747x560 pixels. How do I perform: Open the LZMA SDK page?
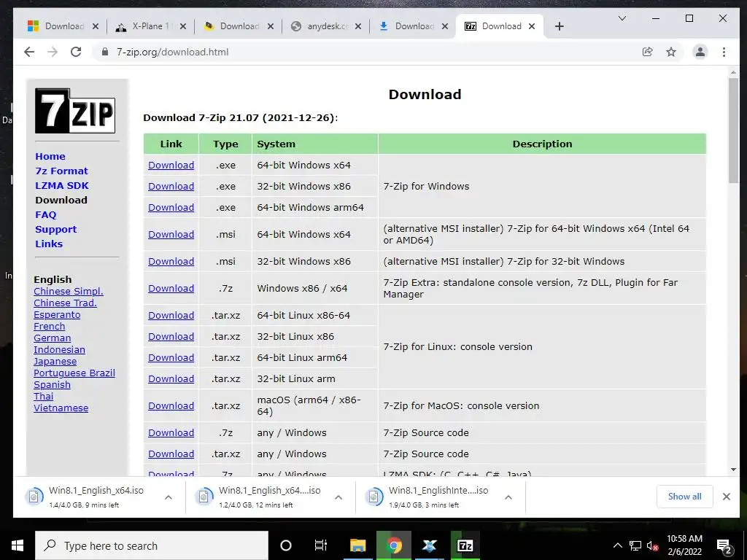pyautogui.click(x=62, y=185)
